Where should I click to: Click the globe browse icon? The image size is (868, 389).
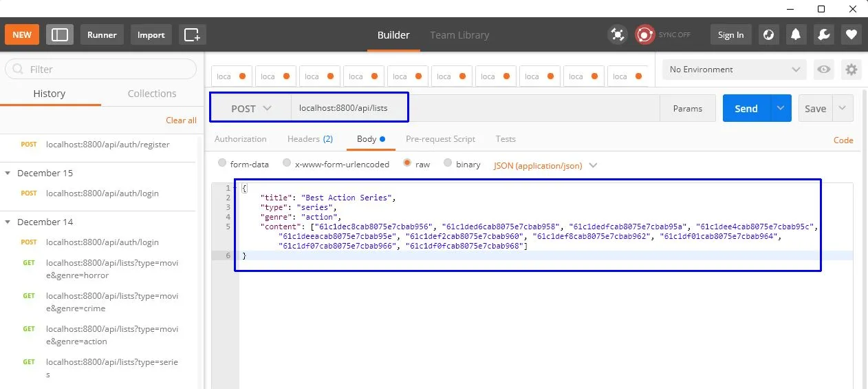[769, 35]
